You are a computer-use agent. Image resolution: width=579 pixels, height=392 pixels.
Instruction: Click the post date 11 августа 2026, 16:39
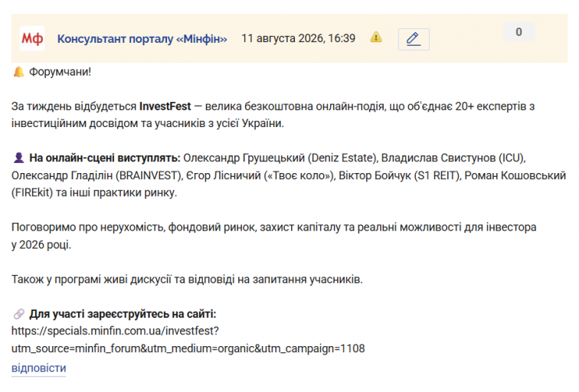coord(299,38)
